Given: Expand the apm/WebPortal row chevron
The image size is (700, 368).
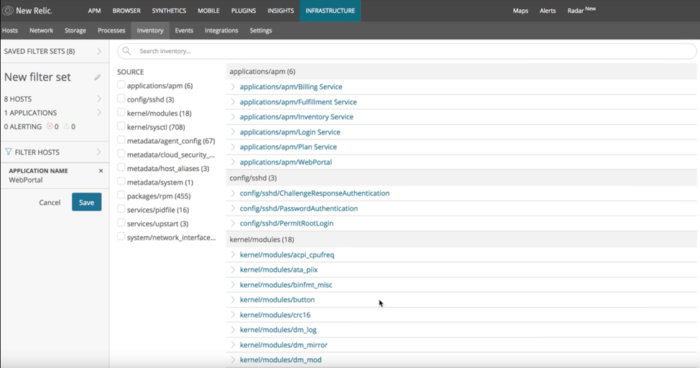Looking at the screenshot, I should [233, 162].
